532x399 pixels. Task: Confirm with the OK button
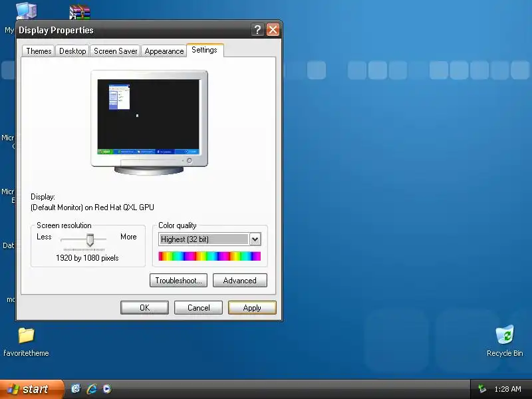pyautogui.click(x=144, y=308)
